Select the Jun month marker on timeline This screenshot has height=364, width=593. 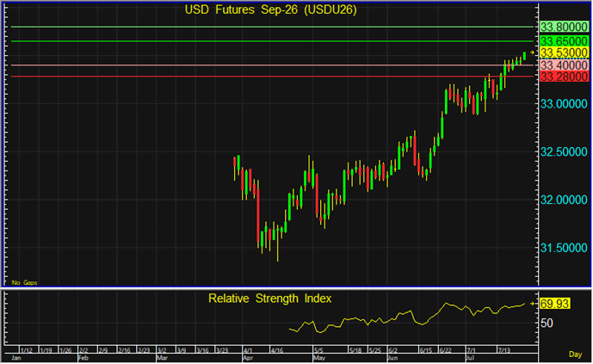click(x=392, y=358)
